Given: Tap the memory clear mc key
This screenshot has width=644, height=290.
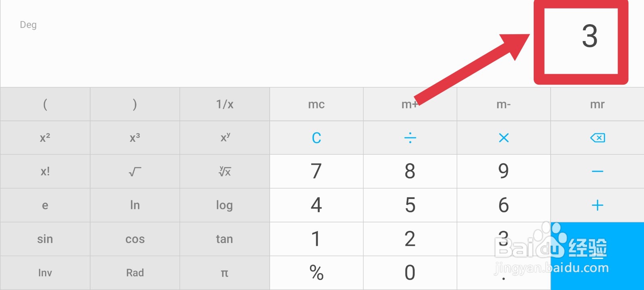Looking at the screenshot, I should (x=316, y=104).
